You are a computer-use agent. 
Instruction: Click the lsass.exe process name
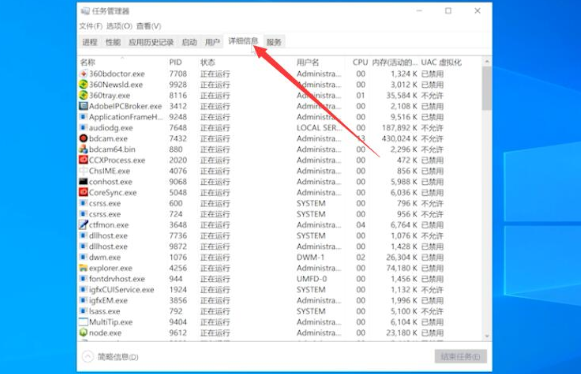pos(104,311)
